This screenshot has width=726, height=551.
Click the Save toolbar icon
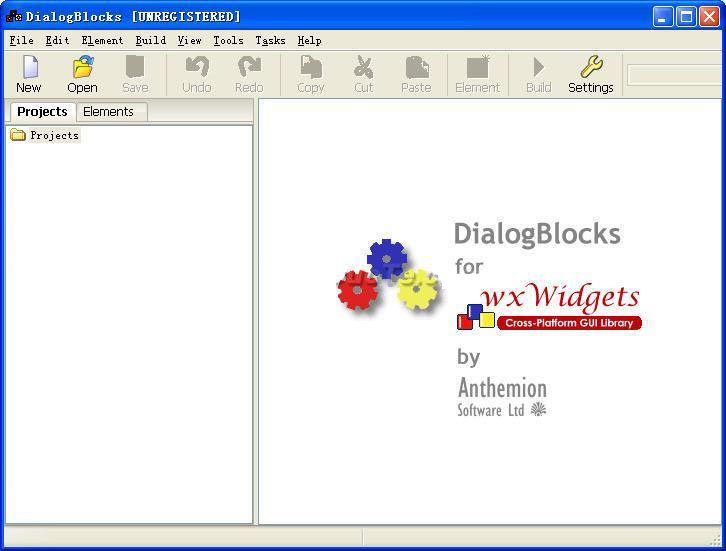click(135, 68)
